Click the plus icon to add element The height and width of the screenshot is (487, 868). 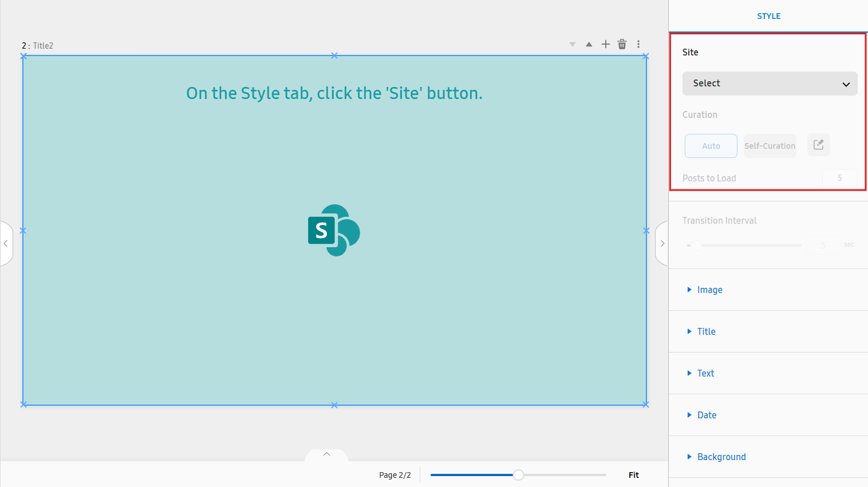point(605,44)
